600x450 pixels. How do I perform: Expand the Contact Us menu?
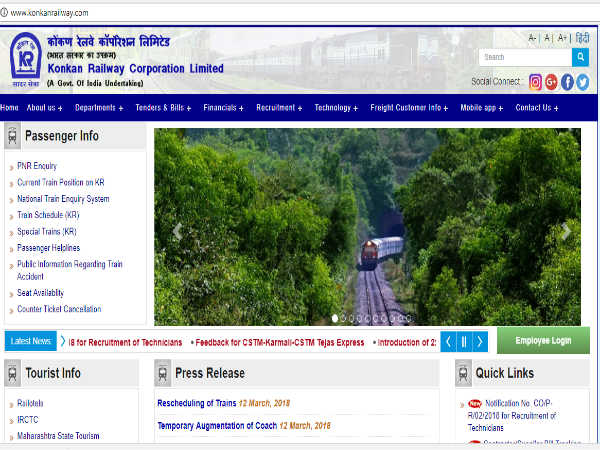point(537,108)
